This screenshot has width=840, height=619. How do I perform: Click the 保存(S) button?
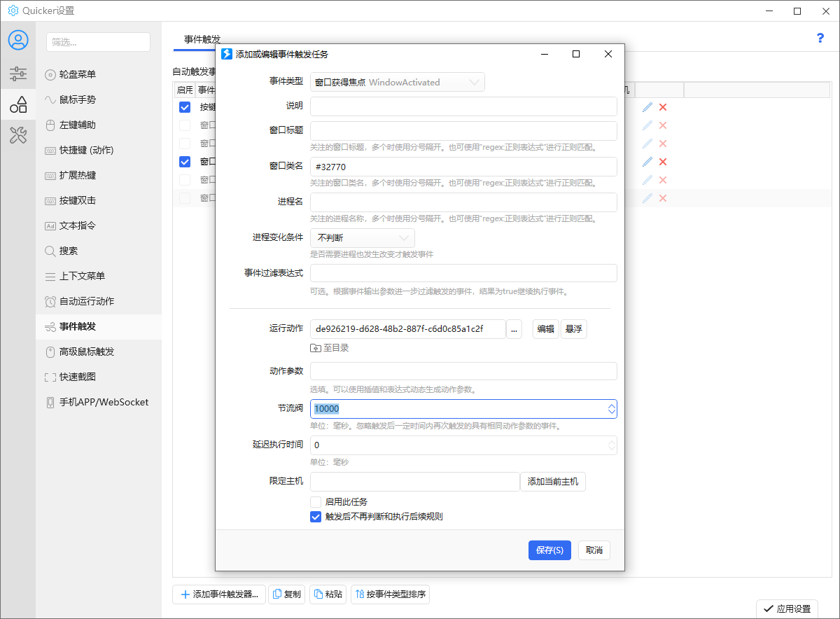[x=549, y=550]
